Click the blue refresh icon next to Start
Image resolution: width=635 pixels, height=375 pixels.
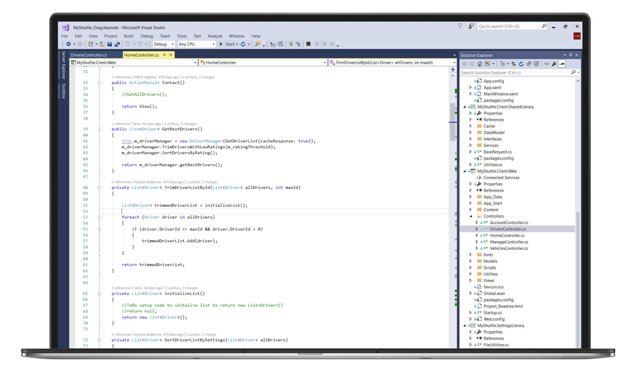243,44
